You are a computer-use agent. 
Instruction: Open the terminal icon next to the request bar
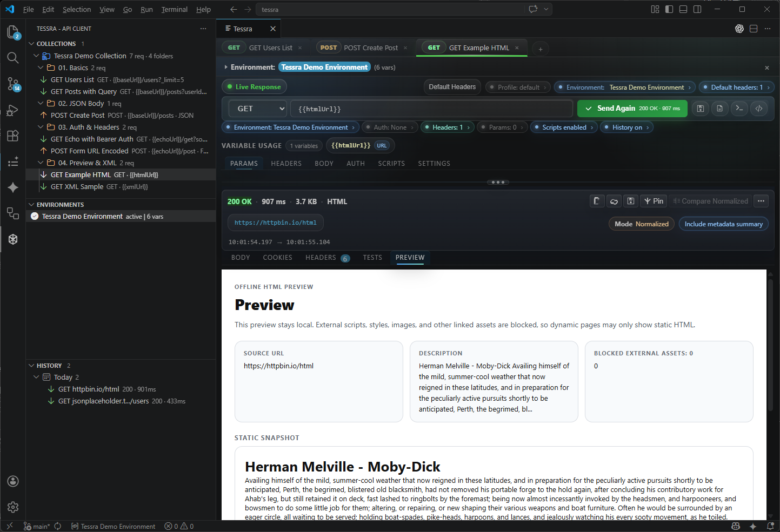click(x=739, y=108)
